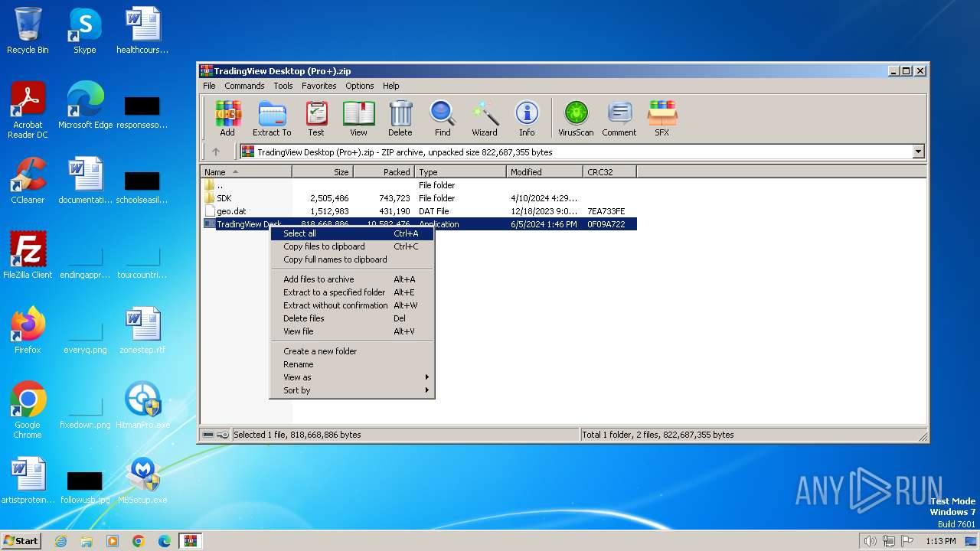Open the Comment tool
This screenshot has height=551, width=980.
click(619, 119)
